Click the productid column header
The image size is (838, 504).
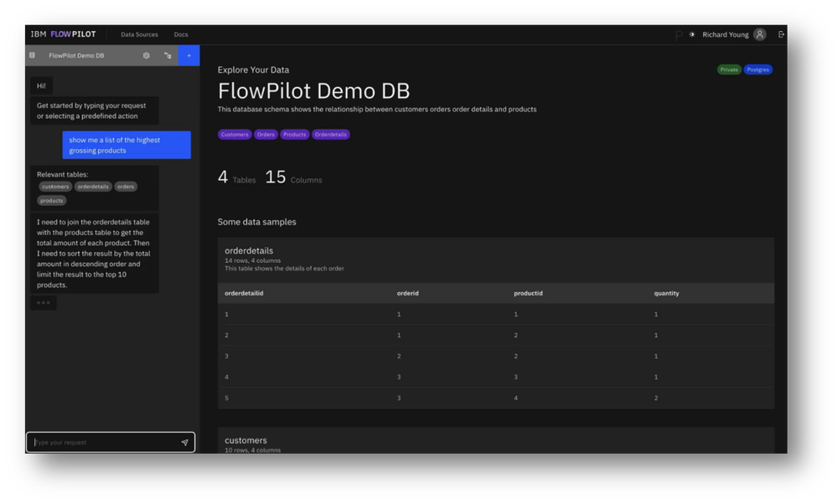pos(528,293)
